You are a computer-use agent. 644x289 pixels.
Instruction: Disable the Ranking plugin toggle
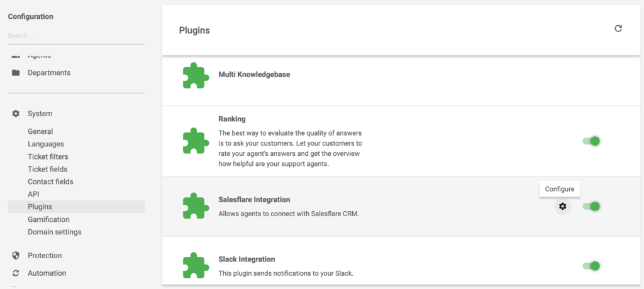591,141
